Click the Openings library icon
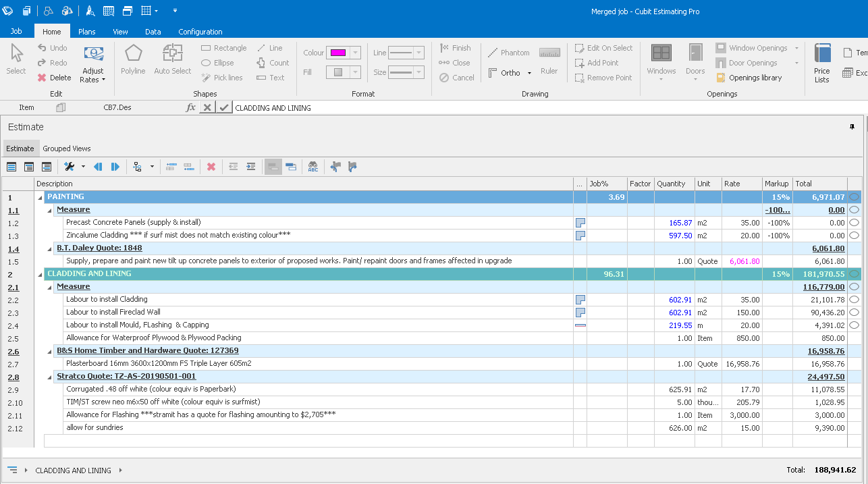868x484 pixels. 722,78
